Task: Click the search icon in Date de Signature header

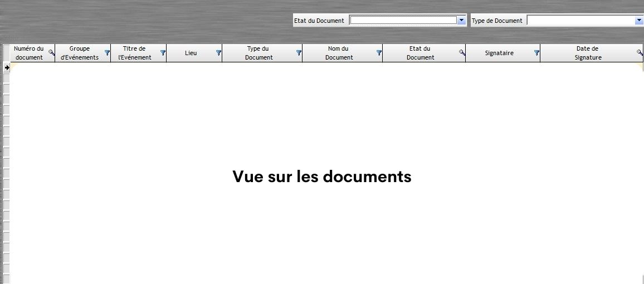Action: tap(640, 52)
